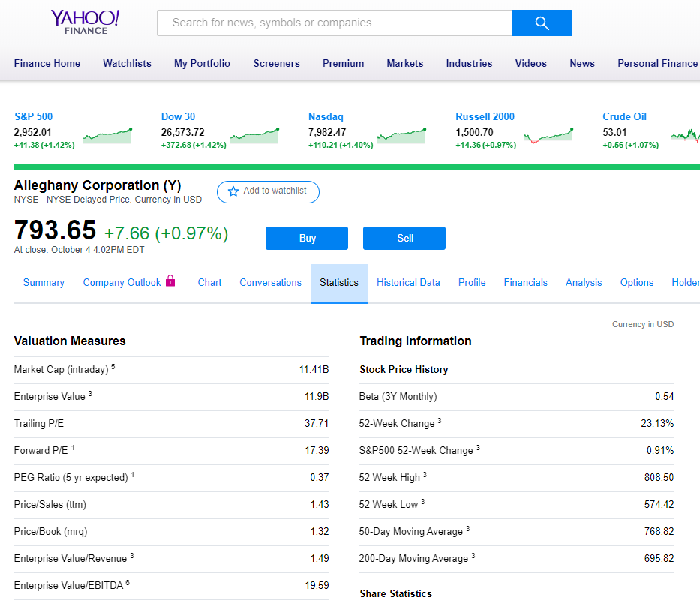This screenshot has height=613, width=700.
Task: Open Screeners in the top navigation
Action: tap(276, 64)
